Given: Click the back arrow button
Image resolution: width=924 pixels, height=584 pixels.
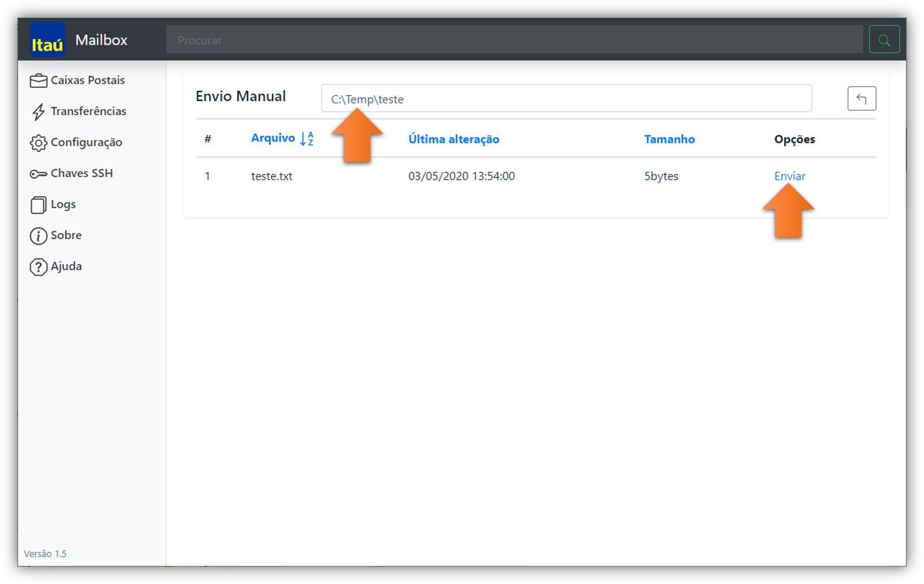Looking at the screenshot, I should (861, 98).
